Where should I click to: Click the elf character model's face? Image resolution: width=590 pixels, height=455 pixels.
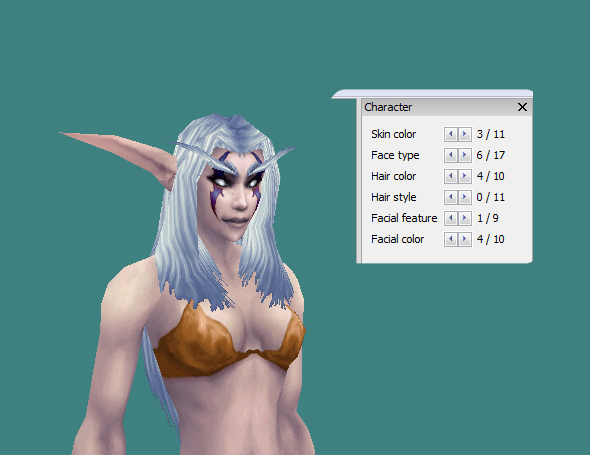pyautogui.click(x=235, y=196)
